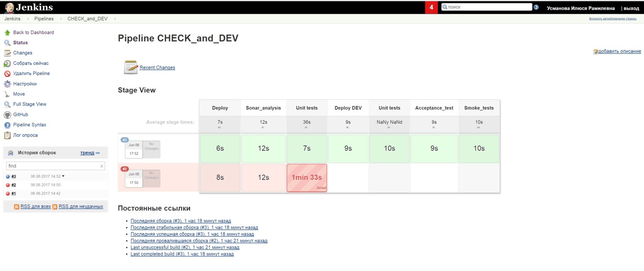Viewport: 644px width, 271px height.
Task: Expand the breadcrumb arrow after CHECK_and_DEV
Action: (115, 19)
